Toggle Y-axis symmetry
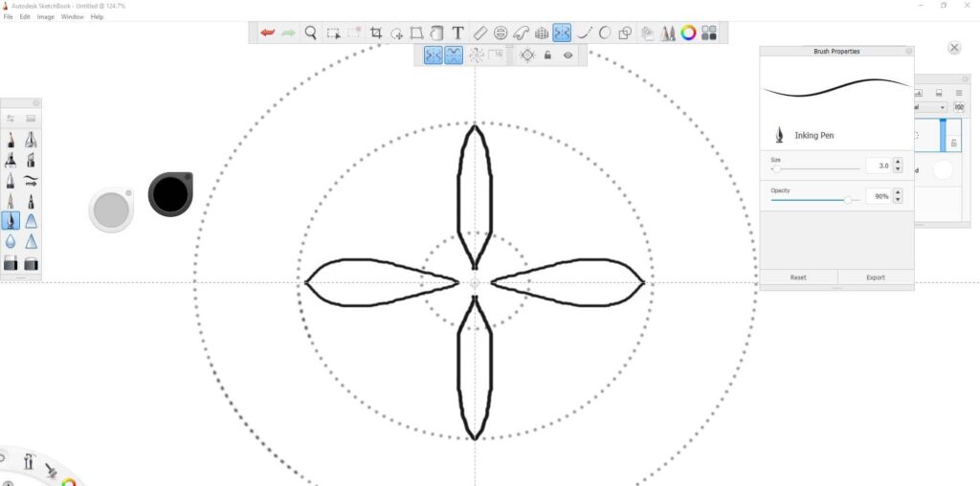This screenshot has height=486, width=980. pos(434,55)
